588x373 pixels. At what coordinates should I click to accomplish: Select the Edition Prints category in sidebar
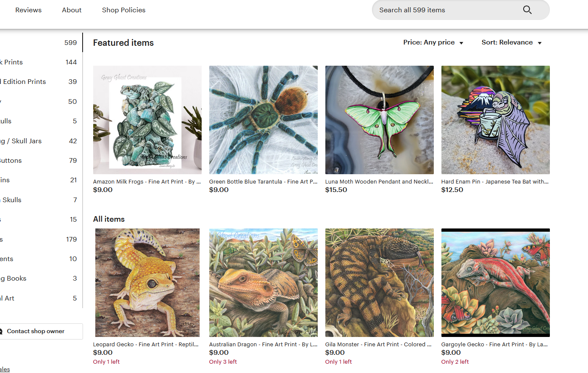[x=24, y=82]
